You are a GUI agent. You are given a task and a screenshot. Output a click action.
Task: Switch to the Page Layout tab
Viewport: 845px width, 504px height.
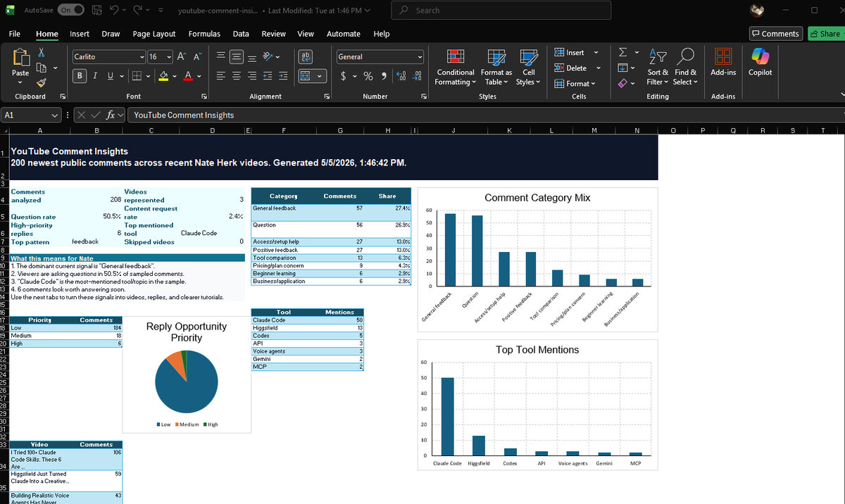(x=154, y=34)
